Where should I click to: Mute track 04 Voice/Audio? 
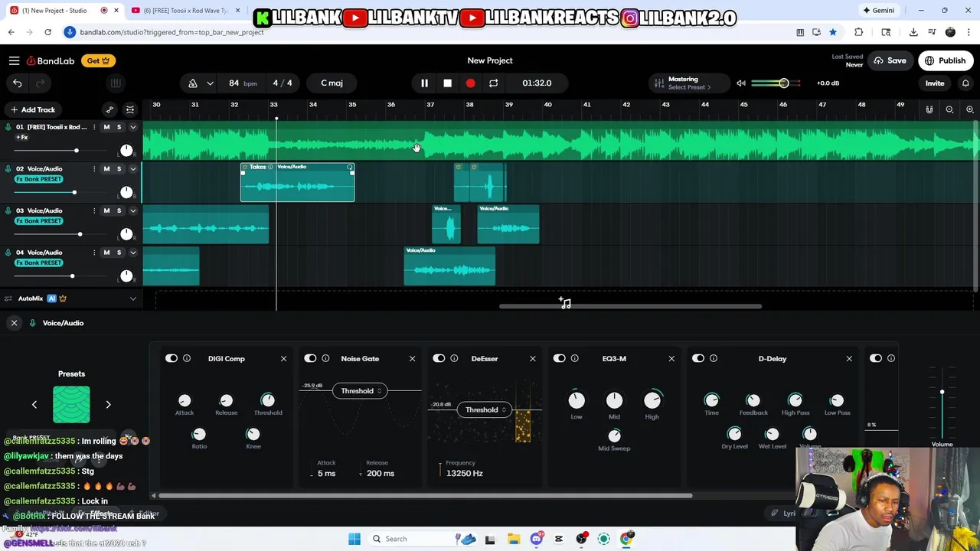106,252
